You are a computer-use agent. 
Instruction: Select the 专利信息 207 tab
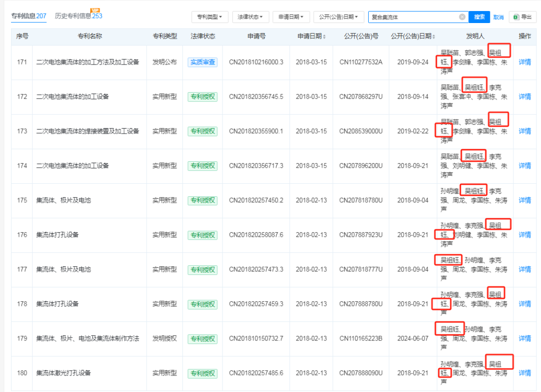29,16
